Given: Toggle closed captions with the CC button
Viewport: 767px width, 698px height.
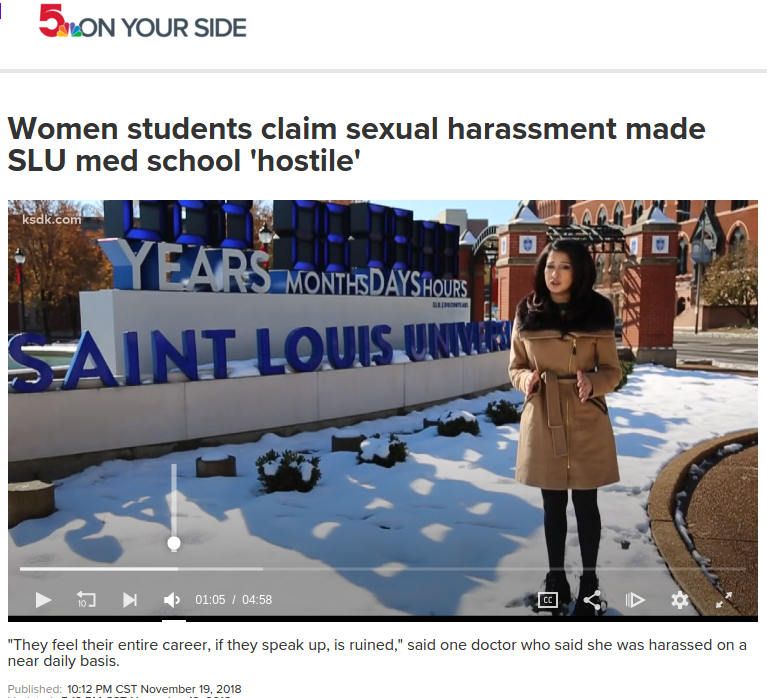Looking at the screenshot, I should tap(547, 599).
